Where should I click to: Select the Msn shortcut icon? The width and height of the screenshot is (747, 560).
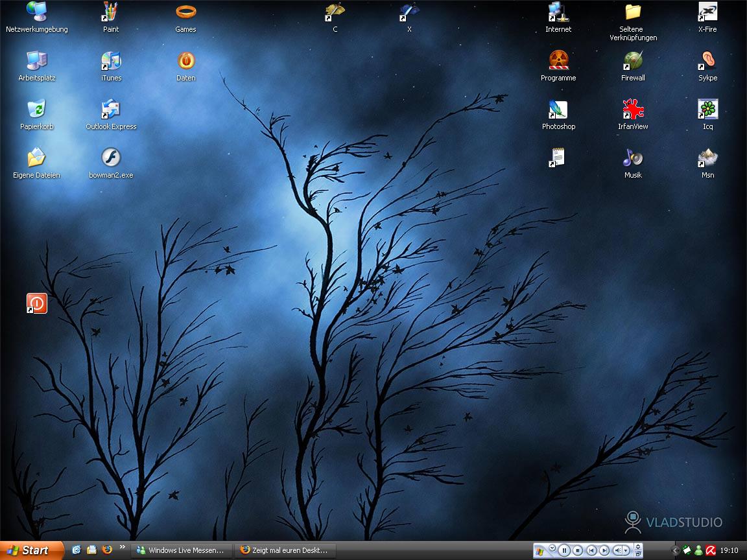707,163
